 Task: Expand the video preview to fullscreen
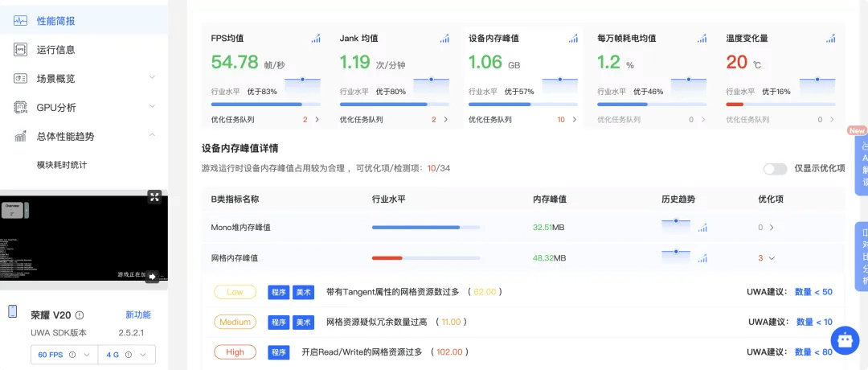154,196
